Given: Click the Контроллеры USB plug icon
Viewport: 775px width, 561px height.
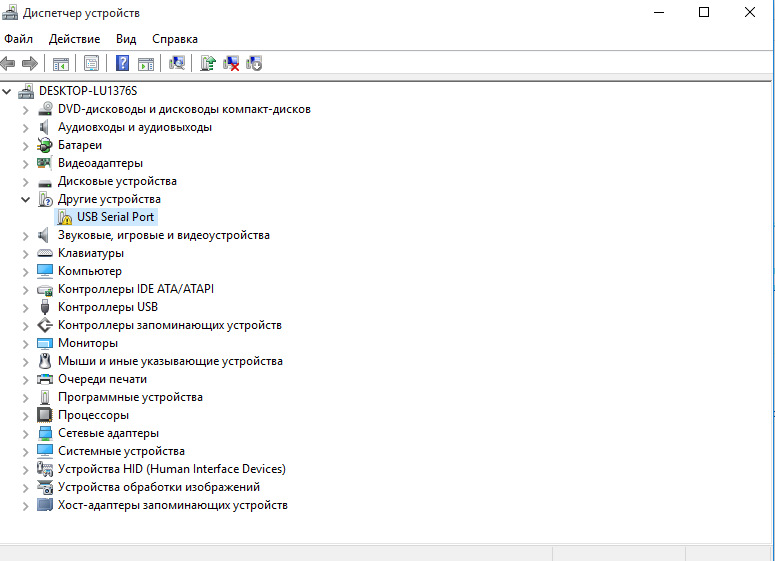Looking at the screenshot, I should pos(45,307).
